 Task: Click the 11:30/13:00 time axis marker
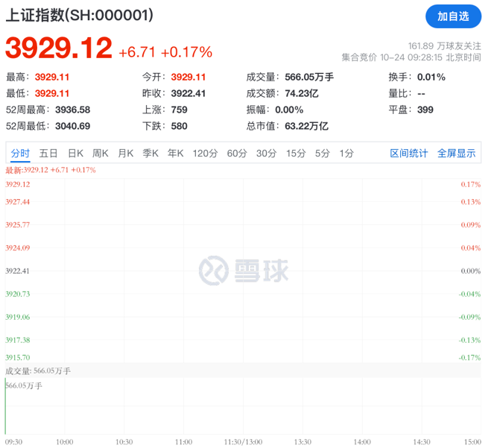pyautogui.click(x=244, y=441)
